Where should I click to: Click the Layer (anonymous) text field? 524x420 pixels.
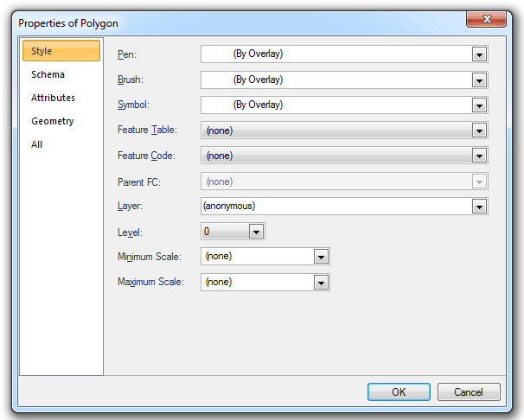[x=337, y=207]
